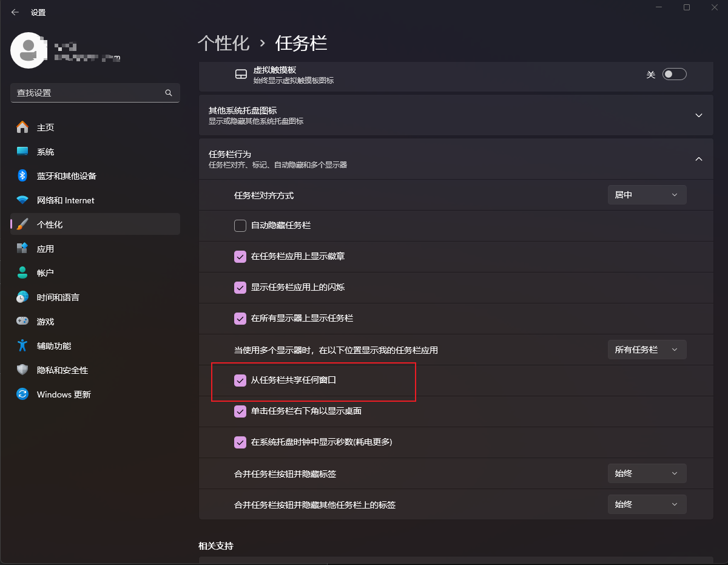Open 应用 settings category
Viewport: 728px width, 565px height.
click(95, 249)
